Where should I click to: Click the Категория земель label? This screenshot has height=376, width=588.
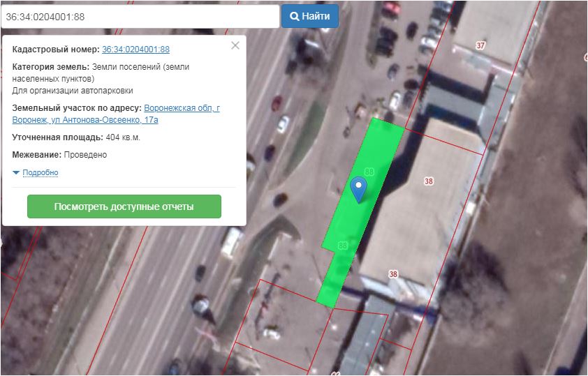pos(50,67)
